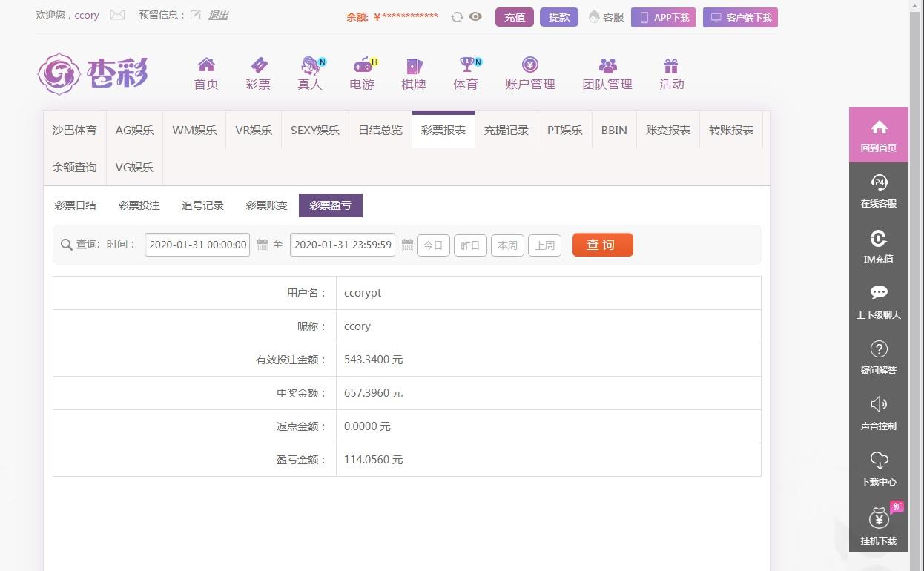Open 下载中心 cloud icon

coord(879,460)
